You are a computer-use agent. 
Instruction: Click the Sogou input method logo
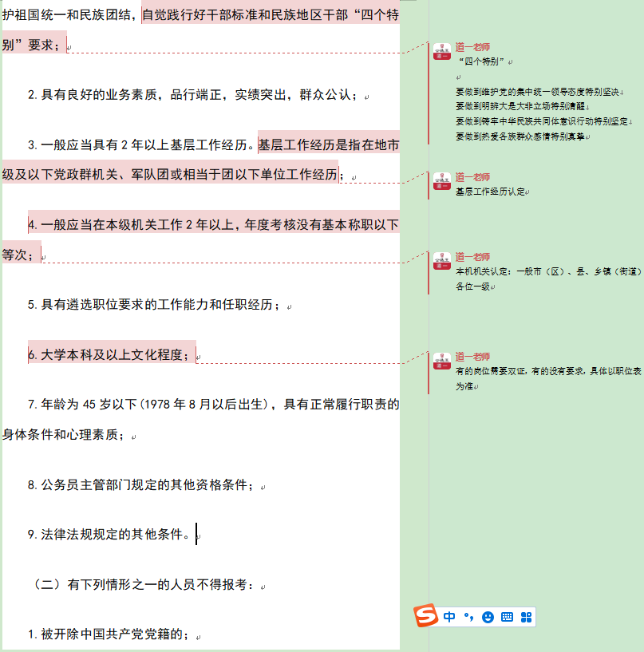pos(426,617)
